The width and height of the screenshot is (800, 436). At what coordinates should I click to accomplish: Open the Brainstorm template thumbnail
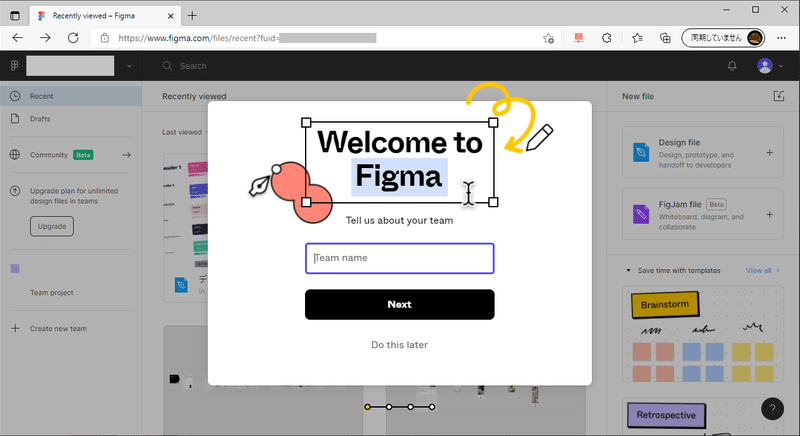click(703, 334)
